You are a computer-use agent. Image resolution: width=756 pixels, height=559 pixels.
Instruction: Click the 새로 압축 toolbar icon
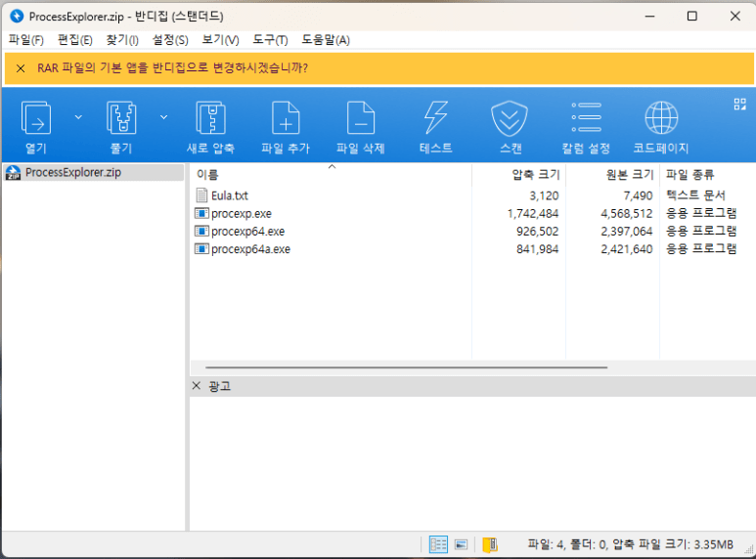pos(210,117)
